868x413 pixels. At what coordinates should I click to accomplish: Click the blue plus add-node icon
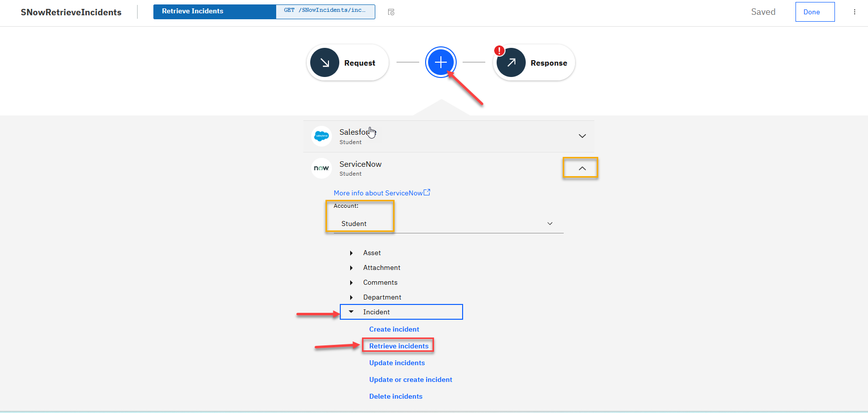[441, 62]
